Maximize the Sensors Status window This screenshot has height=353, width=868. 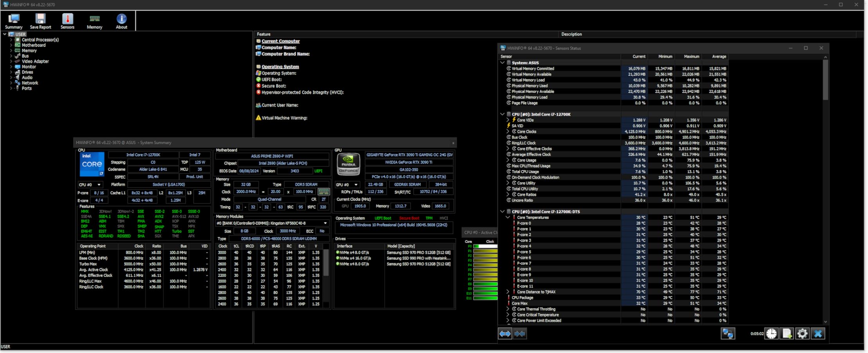[806, 48]
